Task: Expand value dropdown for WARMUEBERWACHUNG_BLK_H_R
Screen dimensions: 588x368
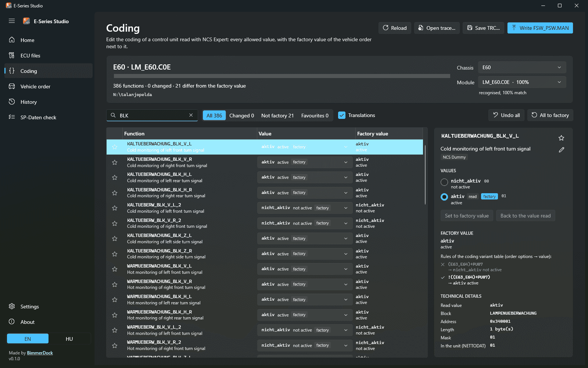Action: click(x=305, y=315)
